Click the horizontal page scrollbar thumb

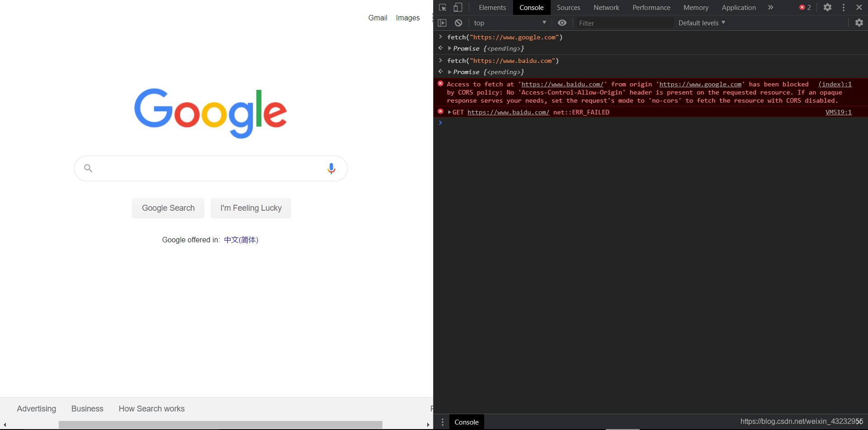point(221,425)
